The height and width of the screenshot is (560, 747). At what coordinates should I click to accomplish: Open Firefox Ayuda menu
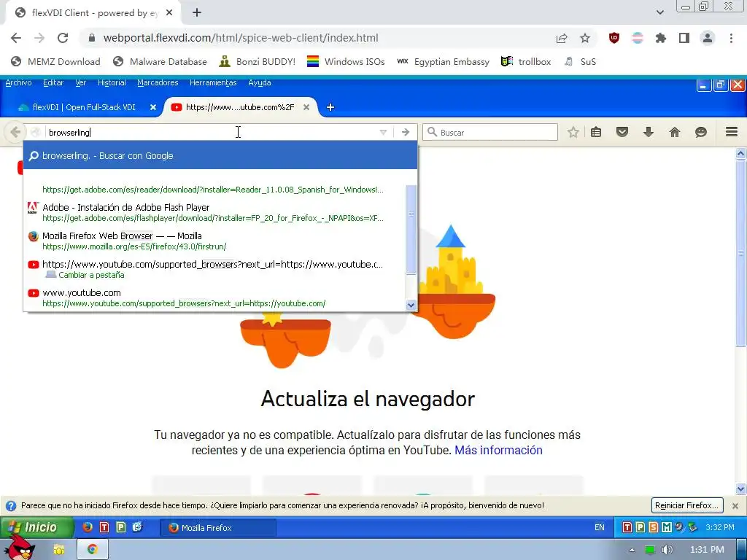point(260,83)
